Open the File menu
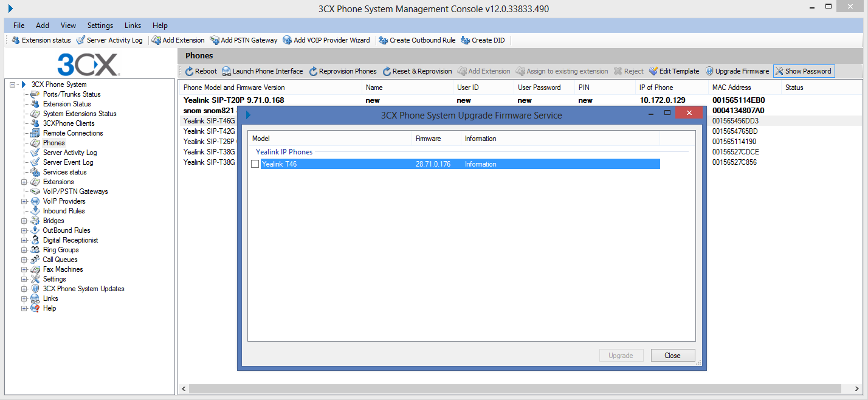Screen dimensions: 868x400 pyautogui.click(x=19, y=26)
